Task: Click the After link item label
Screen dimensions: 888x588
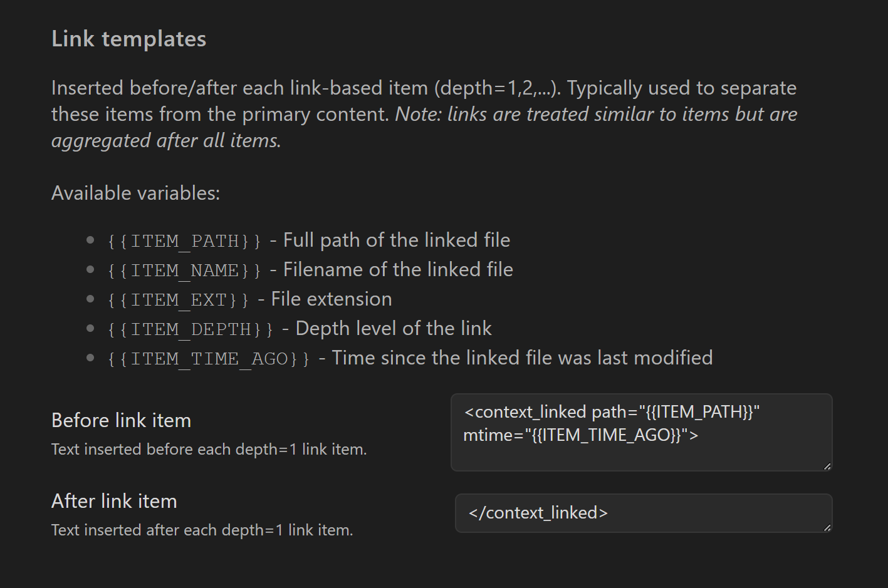Action: [x=113, y=501]
